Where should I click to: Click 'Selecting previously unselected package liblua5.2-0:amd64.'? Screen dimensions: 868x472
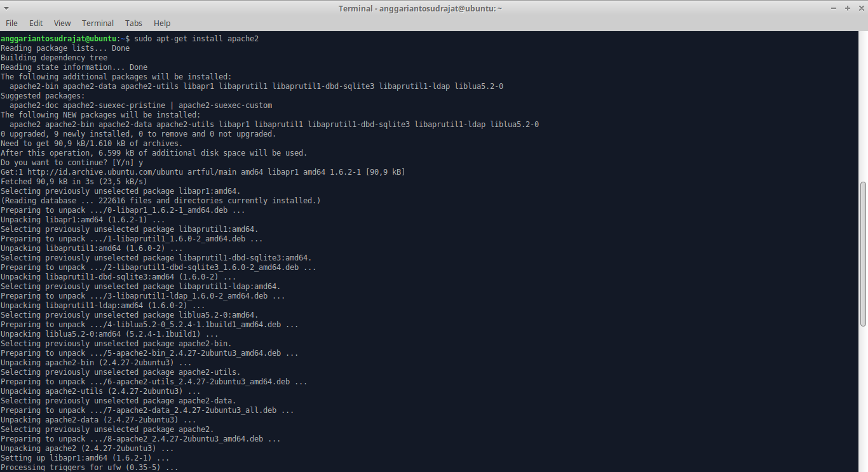tap(130, 315)
